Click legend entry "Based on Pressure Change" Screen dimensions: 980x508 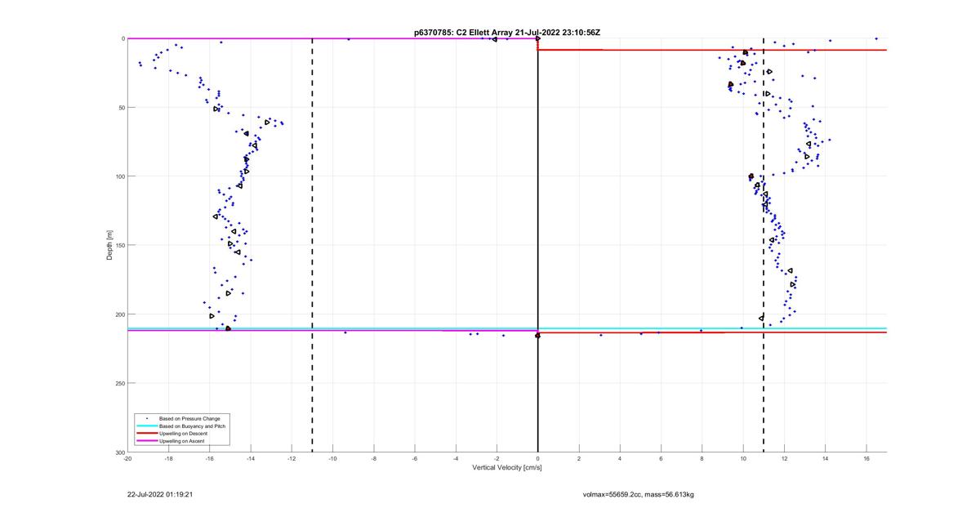click(189, 419)
